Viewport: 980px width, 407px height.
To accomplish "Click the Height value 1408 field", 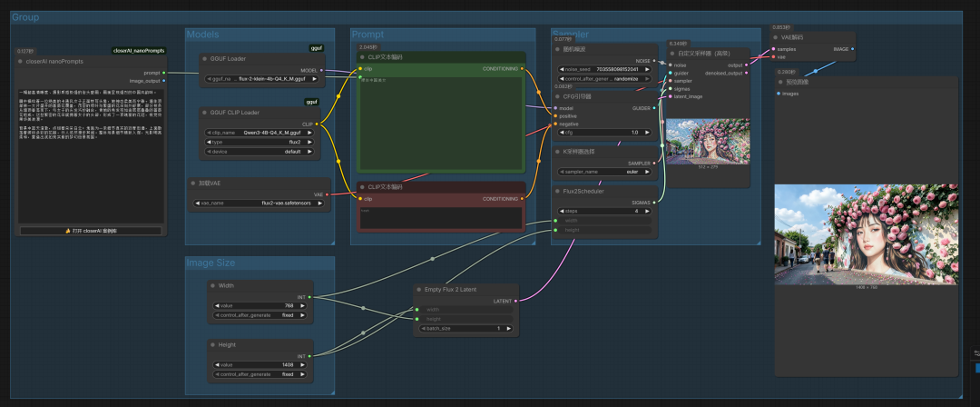I will (260, 364).
